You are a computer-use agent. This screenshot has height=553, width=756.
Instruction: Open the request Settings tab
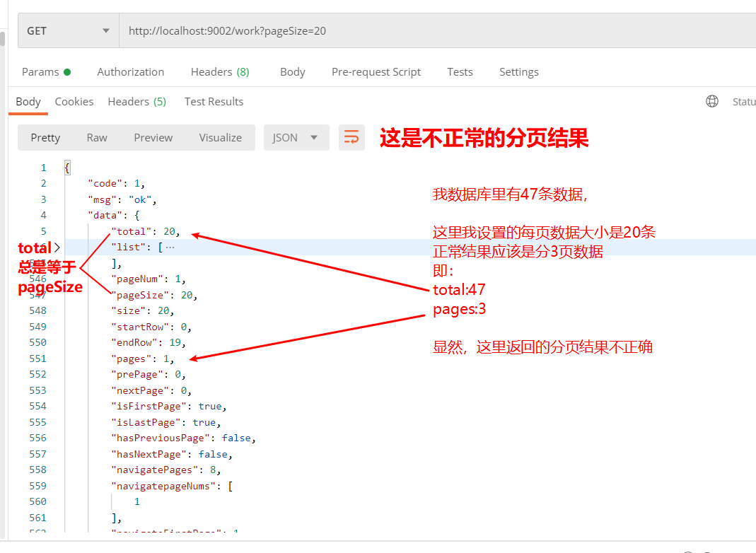point(518,71)
